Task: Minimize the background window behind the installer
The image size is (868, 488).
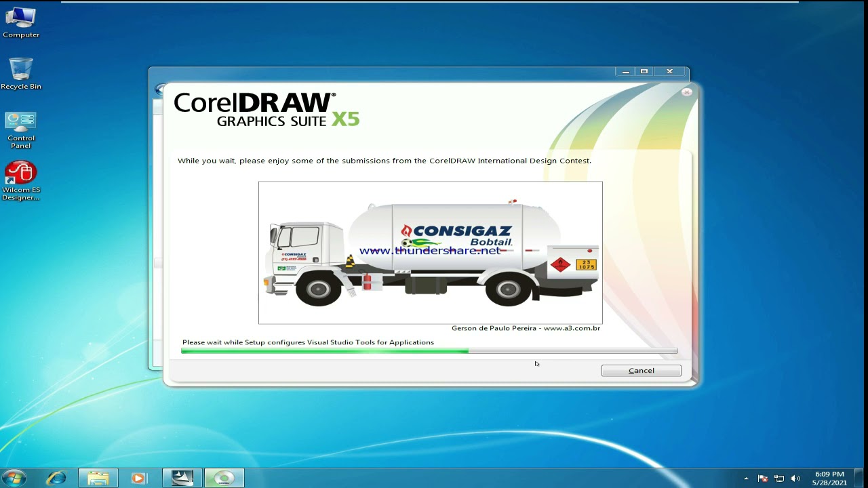Action: pyautogui.click(x=625, y=71)
